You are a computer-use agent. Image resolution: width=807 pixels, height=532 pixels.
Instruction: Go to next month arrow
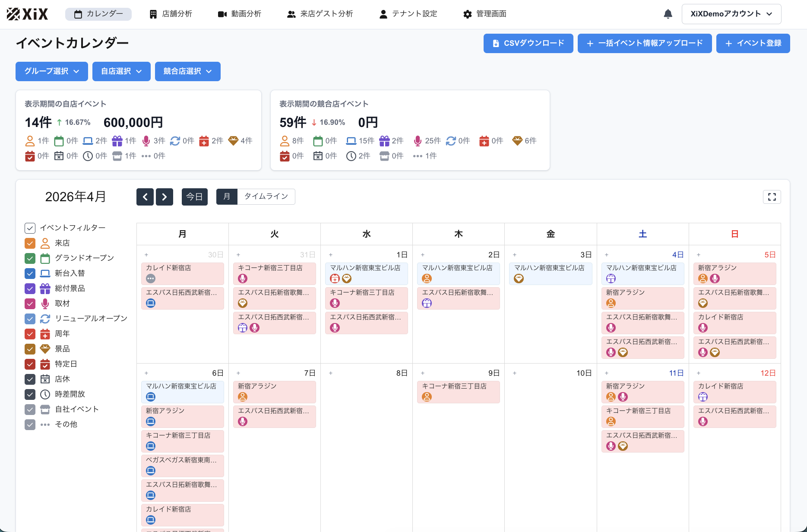(165, 197)
